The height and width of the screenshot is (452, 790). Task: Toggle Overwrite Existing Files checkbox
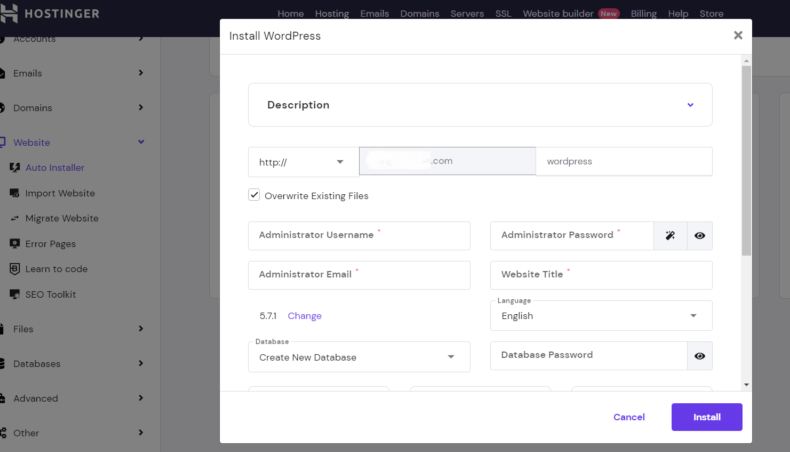pos(254,195)
